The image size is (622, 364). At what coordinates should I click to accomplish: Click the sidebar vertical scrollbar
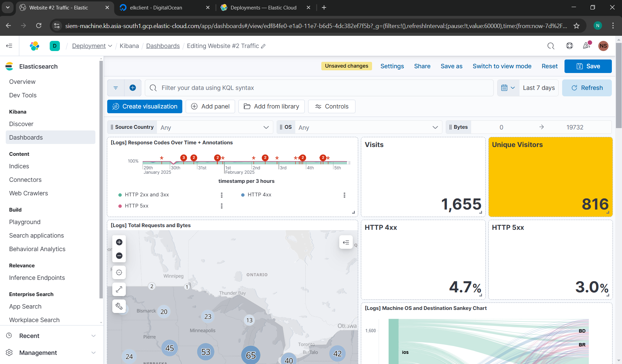tap(101, 179)
